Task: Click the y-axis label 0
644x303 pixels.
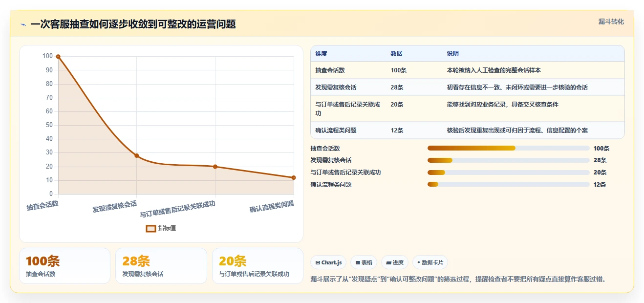Action: (x=51, y=194)
